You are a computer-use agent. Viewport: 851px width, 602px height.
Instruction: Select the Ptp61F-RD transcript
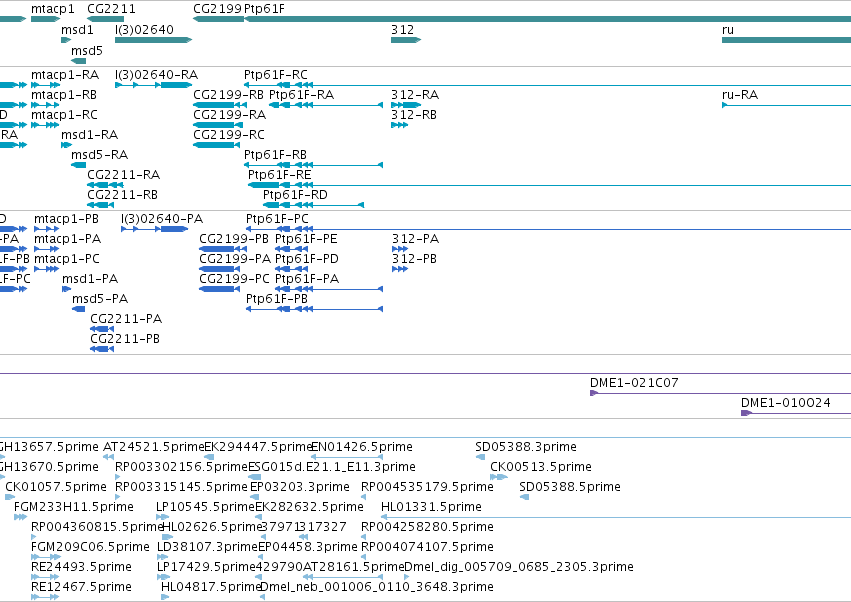(x=313, y=205)
